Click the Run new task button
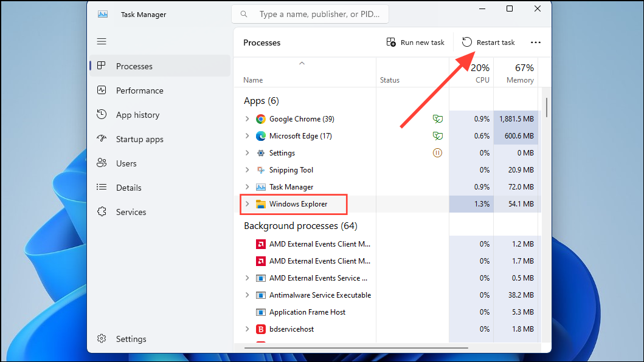Viewport: 644px width, 362px height. (x=415, y=43)
